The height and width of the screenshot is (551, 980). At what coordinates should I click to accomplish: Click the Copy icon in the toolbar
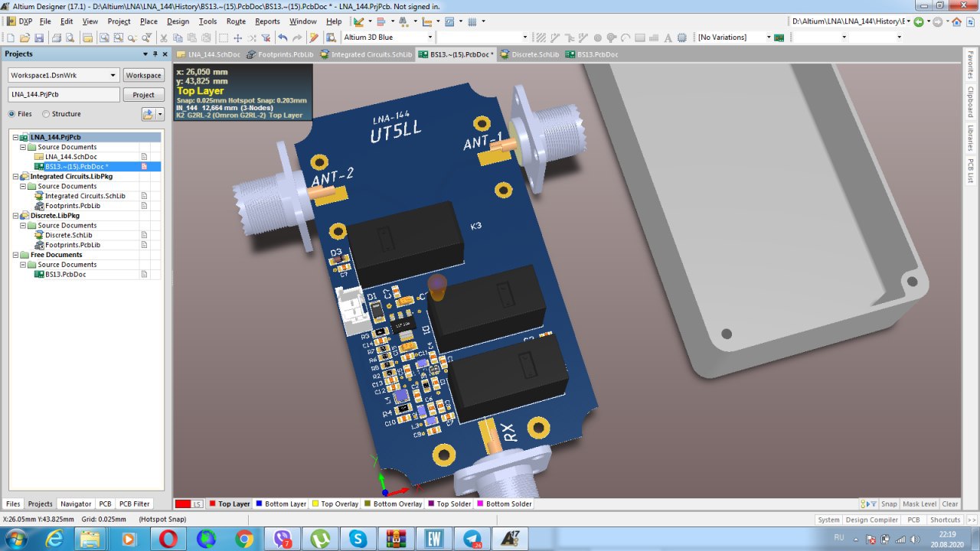[178, 37]
